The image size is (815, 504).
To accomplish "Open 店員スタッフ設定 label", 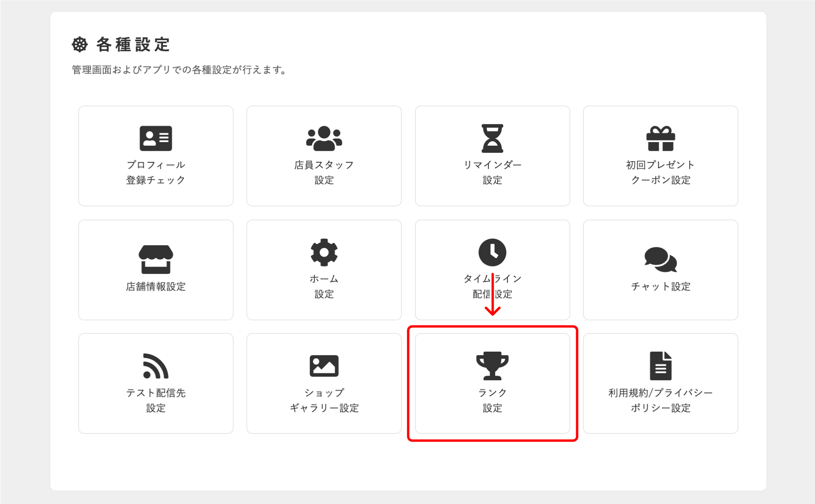I will coord(324,172).
